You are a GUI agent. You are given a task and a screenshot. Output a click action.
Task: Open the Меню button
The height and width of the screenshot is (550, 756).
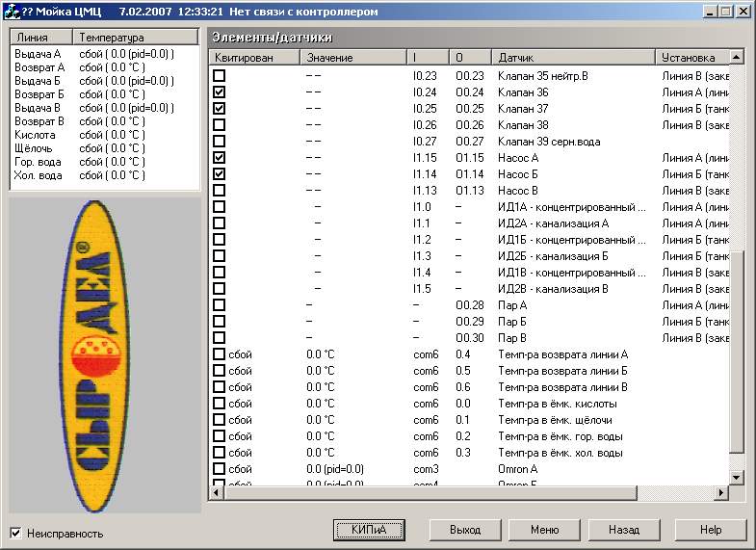544,530
